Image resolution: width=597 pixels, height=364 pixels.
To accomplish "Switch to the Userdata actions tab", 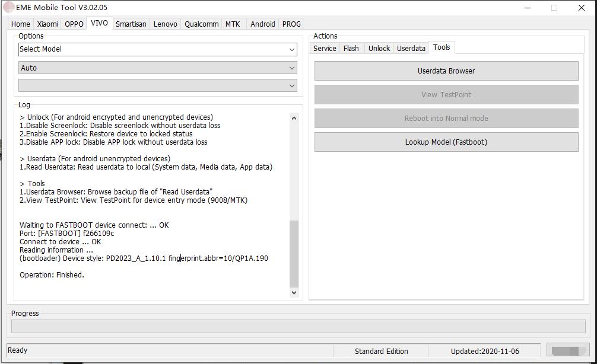I will (x=411, y=48).
